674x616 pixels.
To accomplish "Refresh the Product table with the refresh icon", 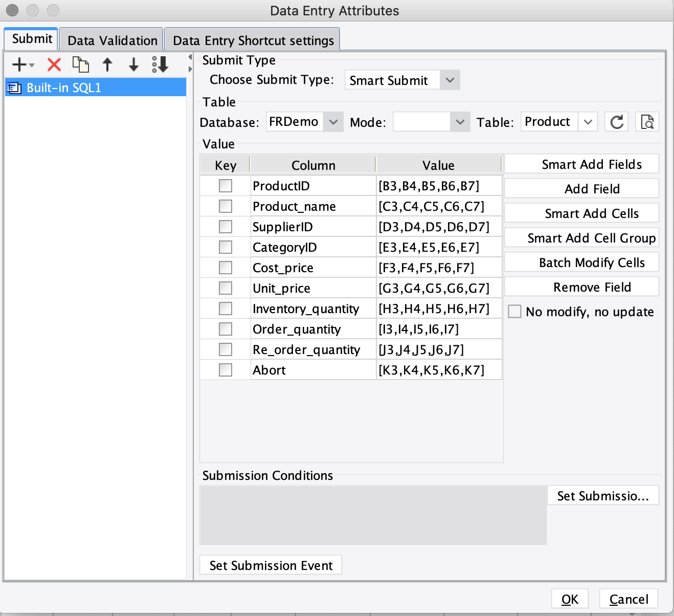I will [x=616, y=121].
